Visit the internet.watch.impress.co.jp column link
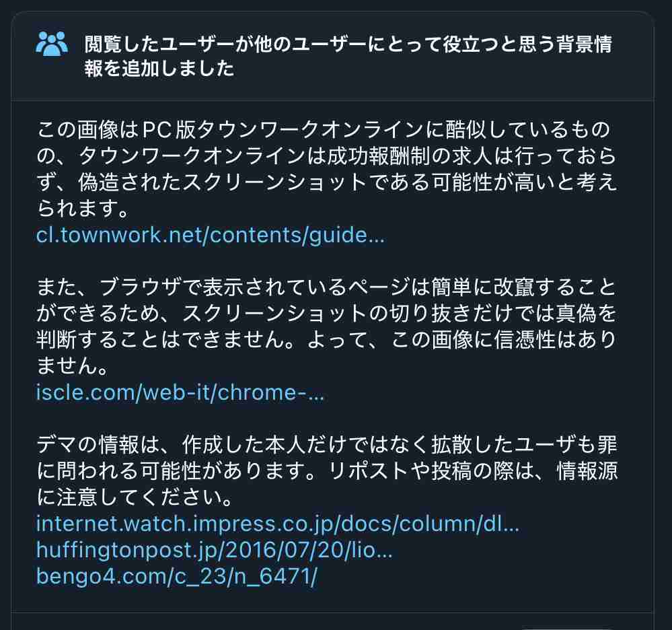The height and width of the screenshot is (630, 672). [278, 524]
